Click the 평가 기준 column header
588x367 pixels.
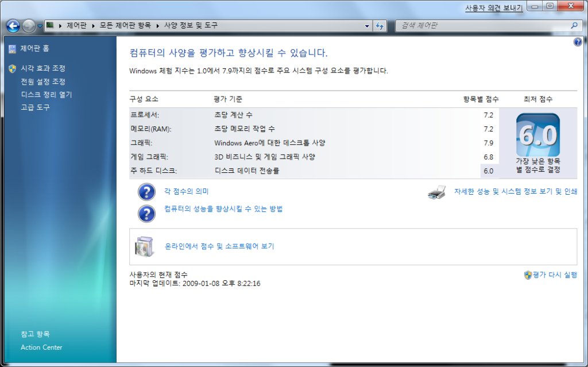point(228,99)
